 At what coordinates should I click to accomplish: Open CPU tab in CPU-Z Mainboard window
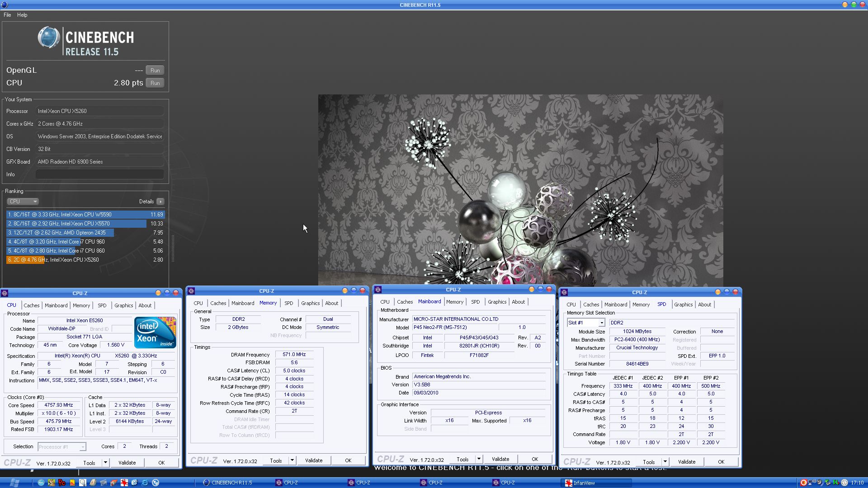(x=385, y=302)
